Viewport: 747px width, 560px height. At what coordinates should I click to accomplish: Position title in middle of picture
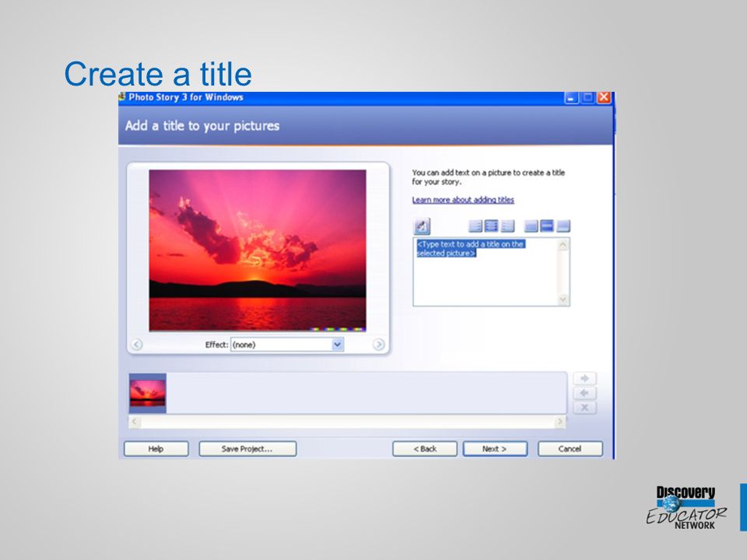[x=547, y=226]
